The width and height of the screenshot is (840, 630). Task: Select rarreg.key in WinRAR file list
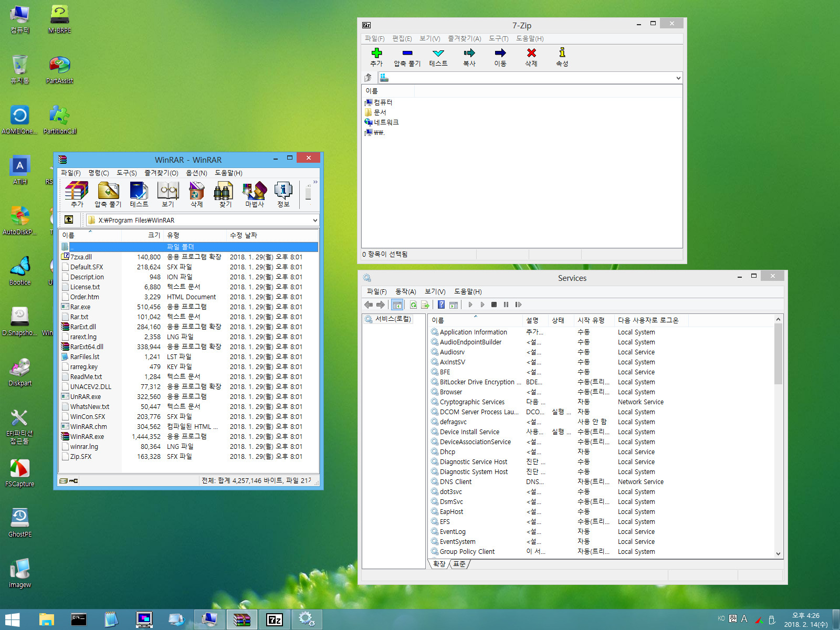(84, 367)
